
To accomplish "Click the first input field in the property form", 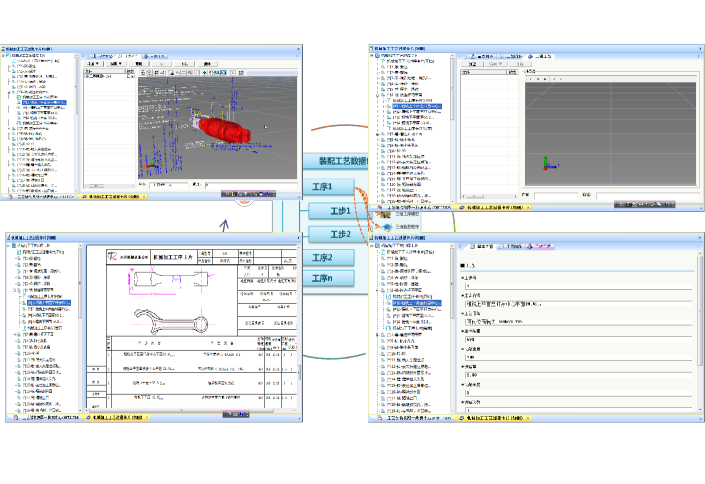I will (x=578, y=286).
